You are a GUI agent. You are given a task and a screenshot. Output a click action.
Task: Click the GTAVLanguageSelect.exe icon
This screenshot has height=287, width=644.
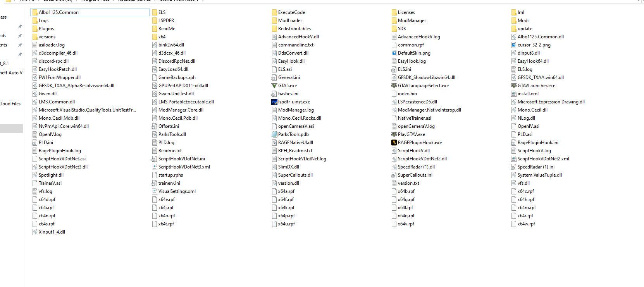coord(394,86)
